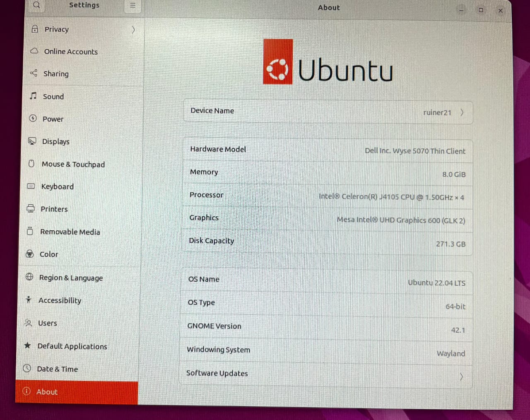Viewport: 530px width, 420px height.
Task: Click the GNOME version 42.1 value
Action: 458,330
